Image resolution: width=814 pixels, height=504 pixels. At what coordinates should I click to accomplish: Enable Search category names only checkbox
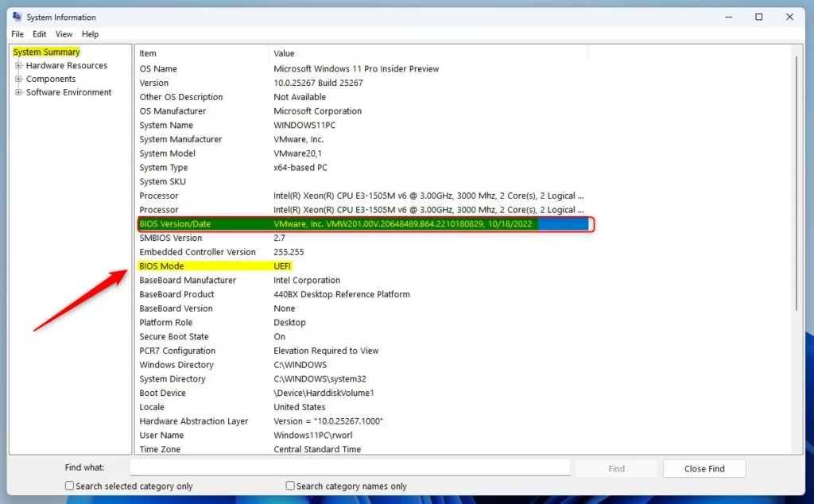tap(290, 486)
